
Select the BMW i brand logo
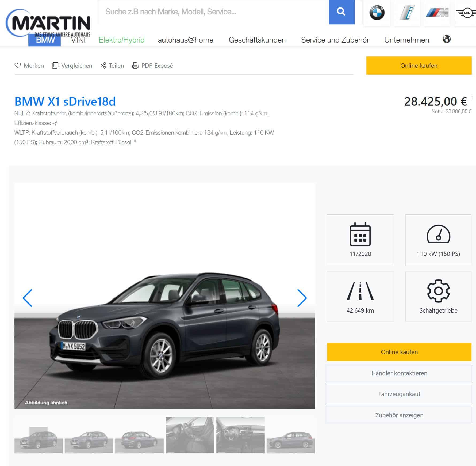(x=407, y=13)
